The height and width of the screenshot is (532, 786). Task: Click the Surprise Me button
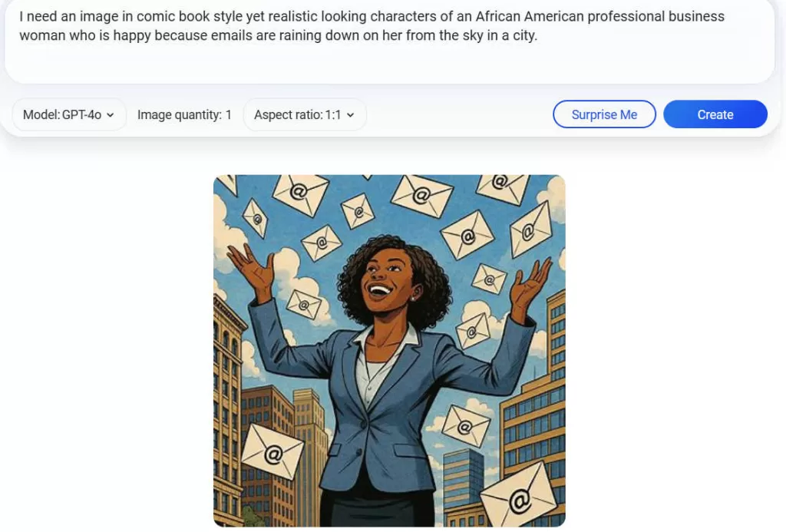pos(604,114)
